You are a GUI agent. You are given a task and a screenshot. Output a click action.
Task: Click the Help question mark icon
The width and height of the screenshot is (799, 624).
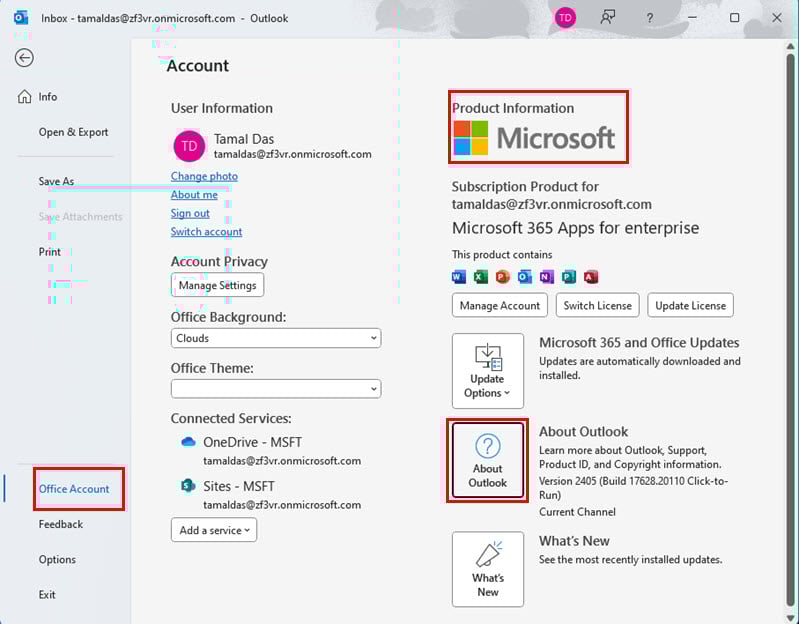[x=649, y=18]
